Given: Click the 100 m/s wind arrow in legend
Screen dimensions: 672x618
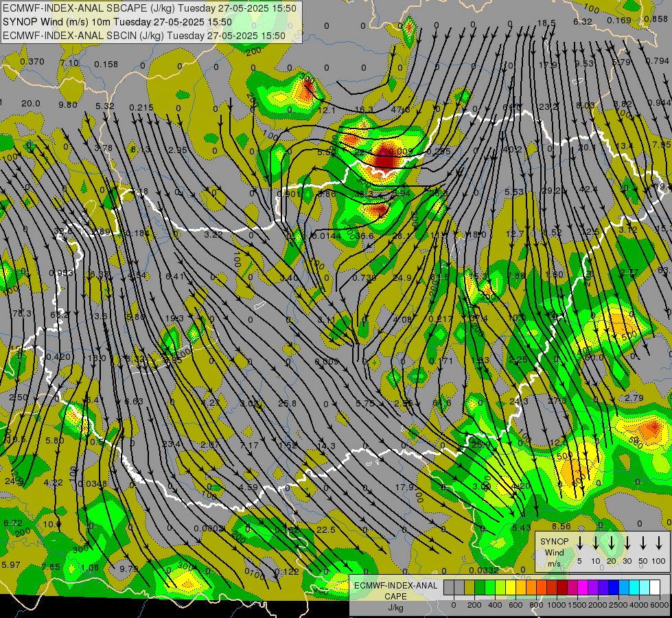Looking at the screenshot, I should 659,543.
